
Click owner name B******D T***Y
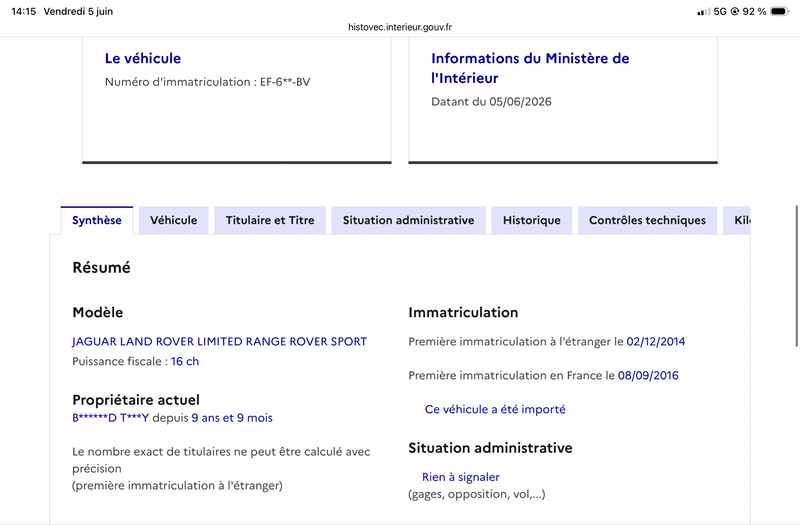[x=110, y=418]
